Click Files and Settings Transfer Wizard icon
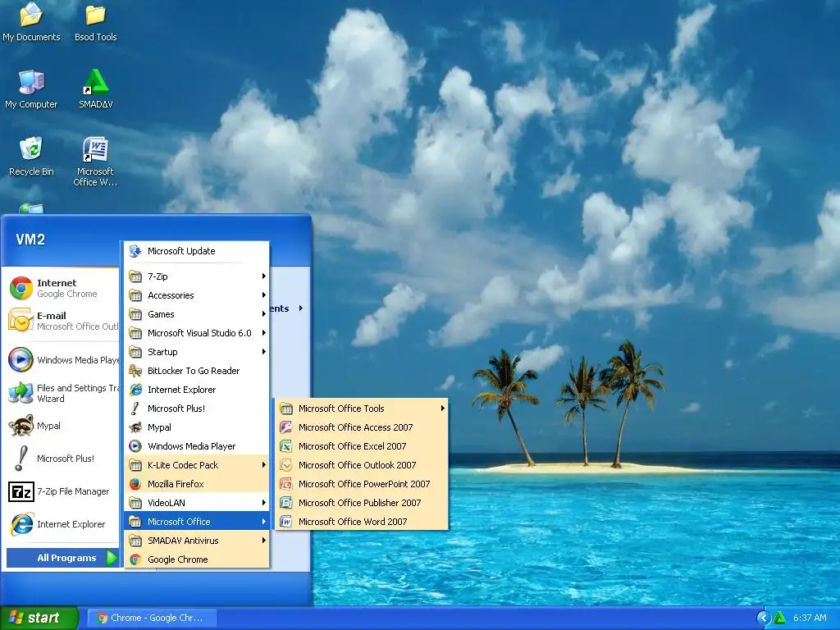Viewport: 840px width, 630px height. pos(21,393)
